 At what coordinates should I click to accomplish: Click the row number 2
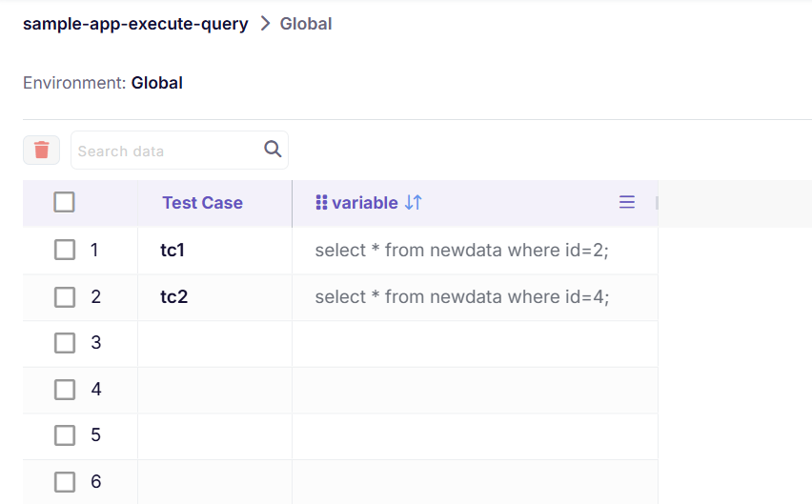tap(96, 297)
